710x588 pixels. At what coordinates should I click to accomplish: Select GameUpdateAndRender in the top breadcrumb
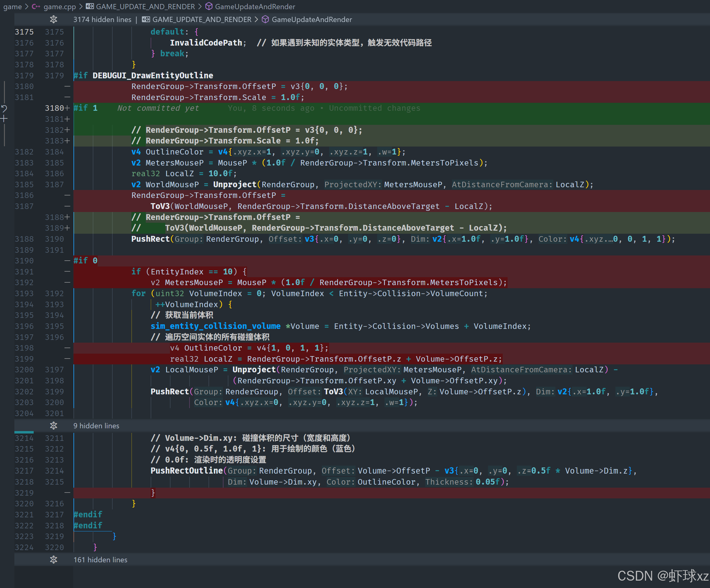pos(255,6)
